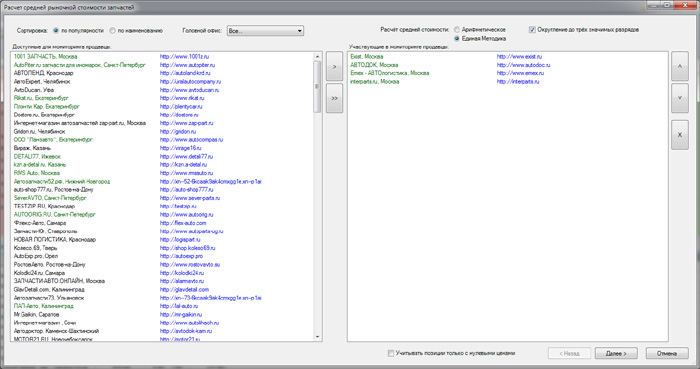The height and width of the screenshot is (369, 700).
Task: Select 'Mr.Gaikin, Саратов' seller
Action: click(x=36, y=315)
